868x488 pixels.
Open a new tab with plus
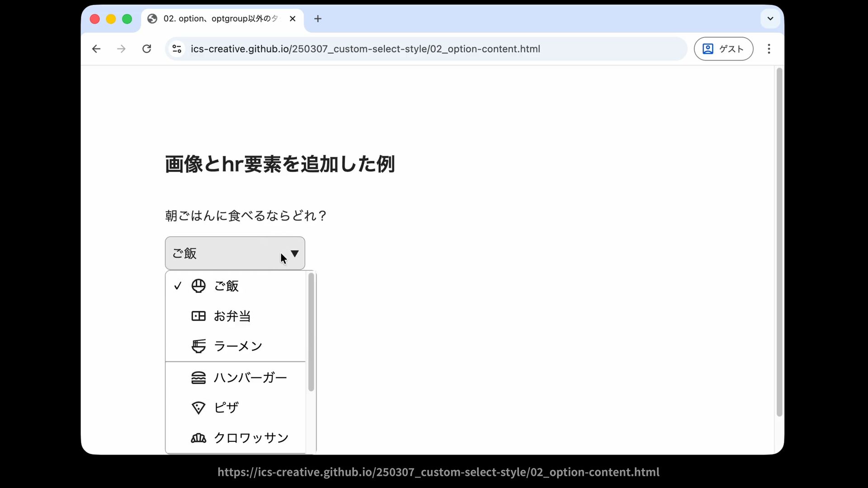click(318, 19)
